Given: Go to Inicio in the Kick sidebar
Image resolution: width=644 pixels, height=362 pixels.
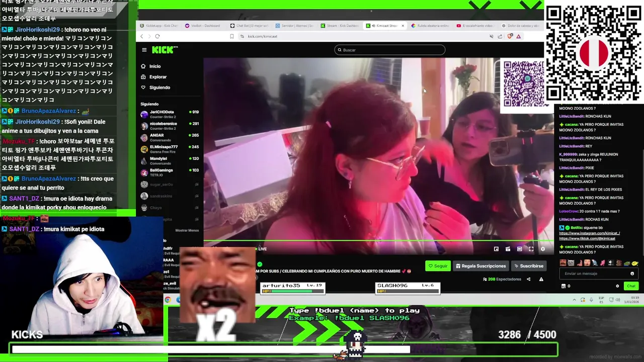Looking at the screenshot, I should click(150, 66).
